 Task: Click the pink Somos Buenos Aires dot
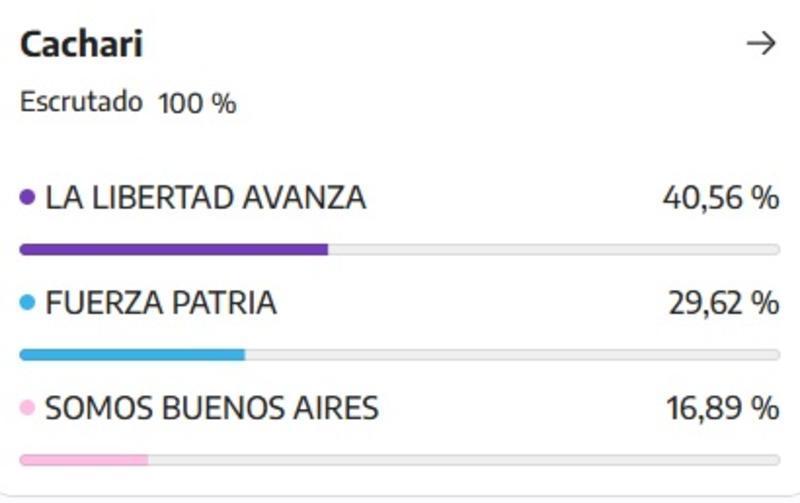[x=27, y=408]
